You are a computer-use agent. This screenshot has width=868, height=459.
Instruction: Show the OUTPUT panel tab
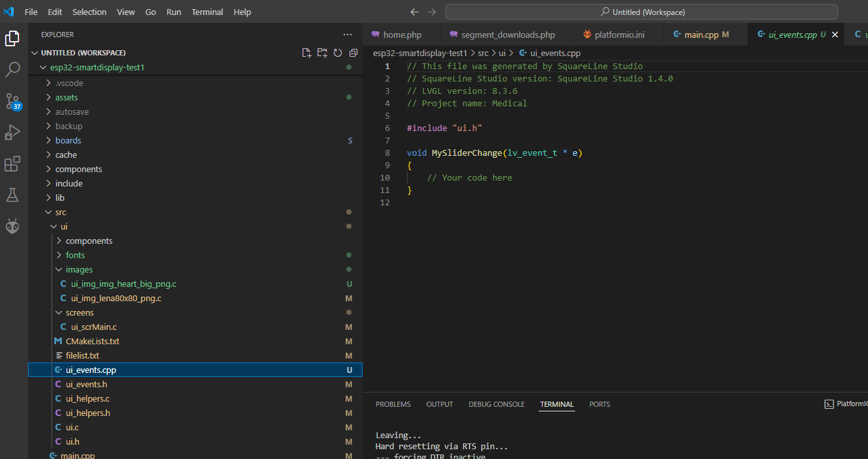pyautogui.click(x=440, y=404)
